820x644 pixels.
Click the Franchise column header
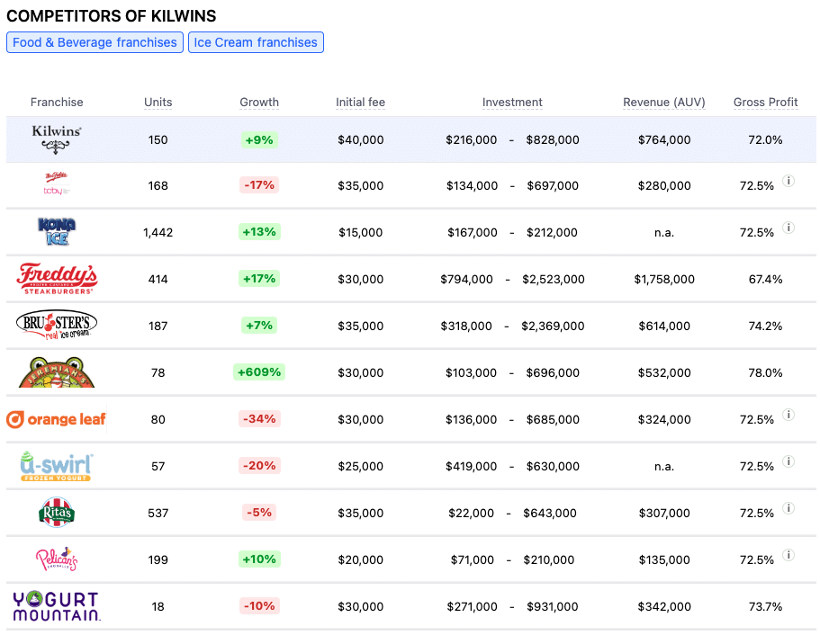tap(57, 102)
